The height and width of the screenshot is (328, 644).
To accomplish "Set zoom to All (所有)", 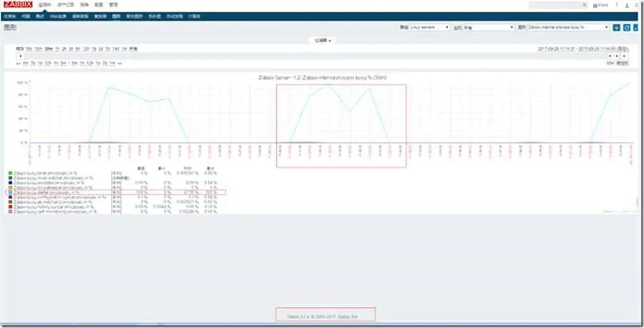I will tap(133, 49).
